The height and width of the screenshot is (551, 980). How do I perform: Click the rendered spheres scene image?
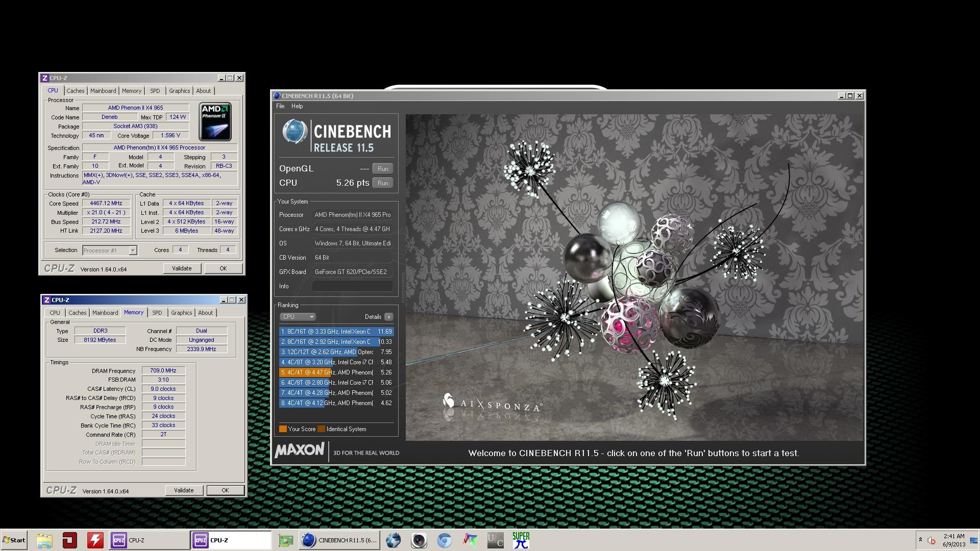click(634, 277)
